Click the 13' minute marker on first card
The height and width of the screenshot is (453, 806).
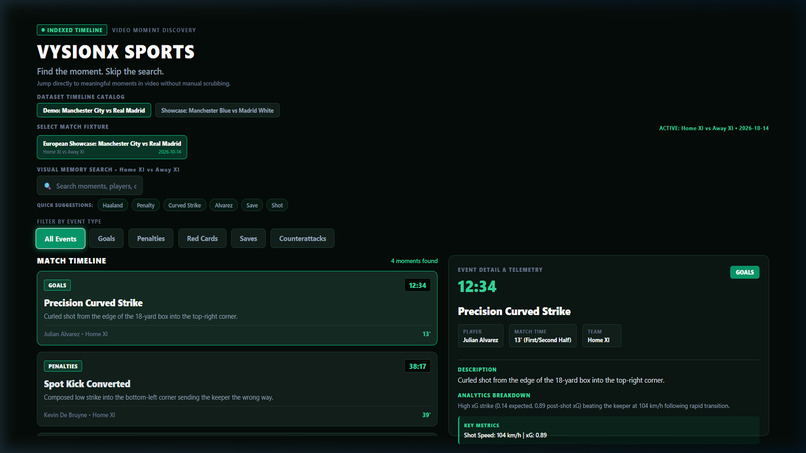(426, 334)
